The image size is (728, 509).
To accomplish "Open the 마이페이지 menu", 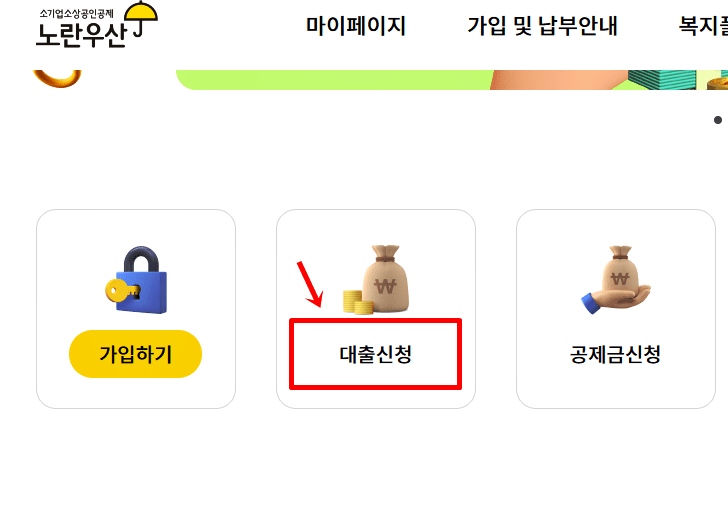I will pyautogui.click(x=356, y=26).
